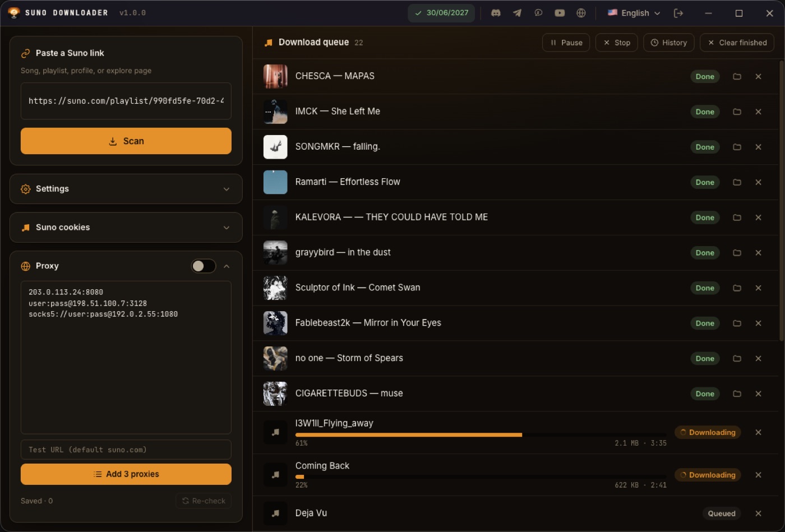Remove Mirror in Your Eyes from queue
The height and width of the screenshot is (532, 785).
758,323
